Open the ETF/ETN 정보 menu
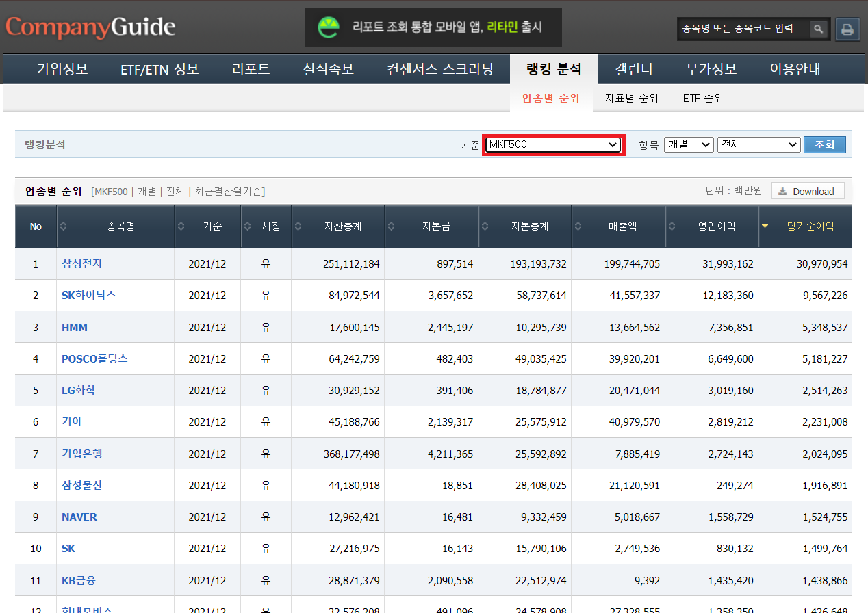Screen dimensions: 868x613 coord(159,69)
